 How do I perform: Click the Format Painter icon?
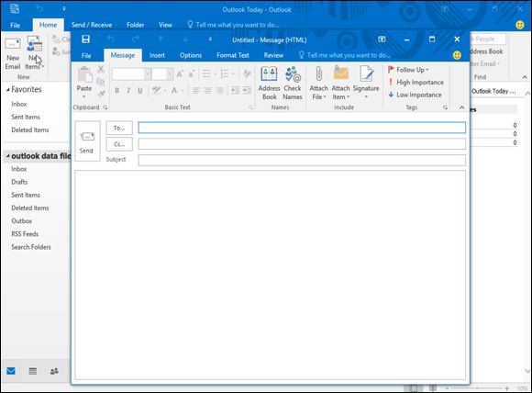[x=101, y=94]
